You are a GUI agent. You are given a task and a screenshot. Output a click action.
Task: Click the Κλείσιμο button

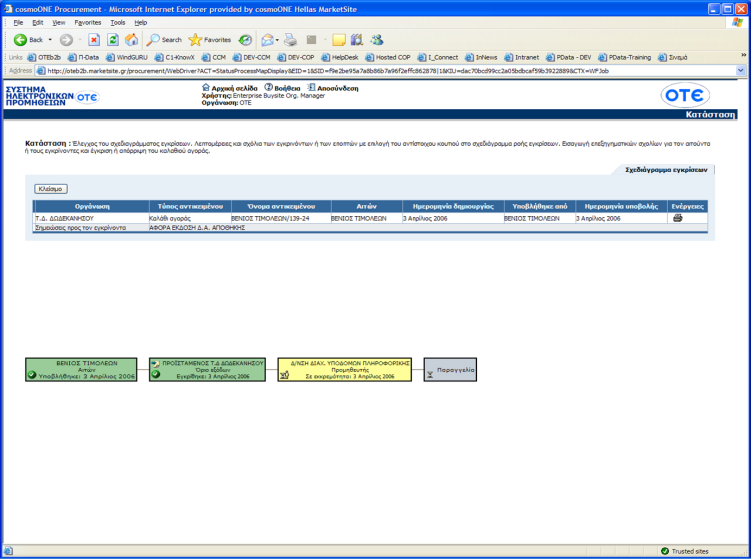[50, 189]
